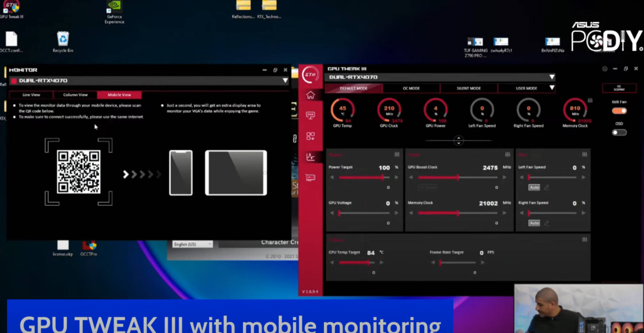This screenshot has width=644, height=333.
Task: Increase GPU Voltage with right arrow
Action: [x=396, y=213]
